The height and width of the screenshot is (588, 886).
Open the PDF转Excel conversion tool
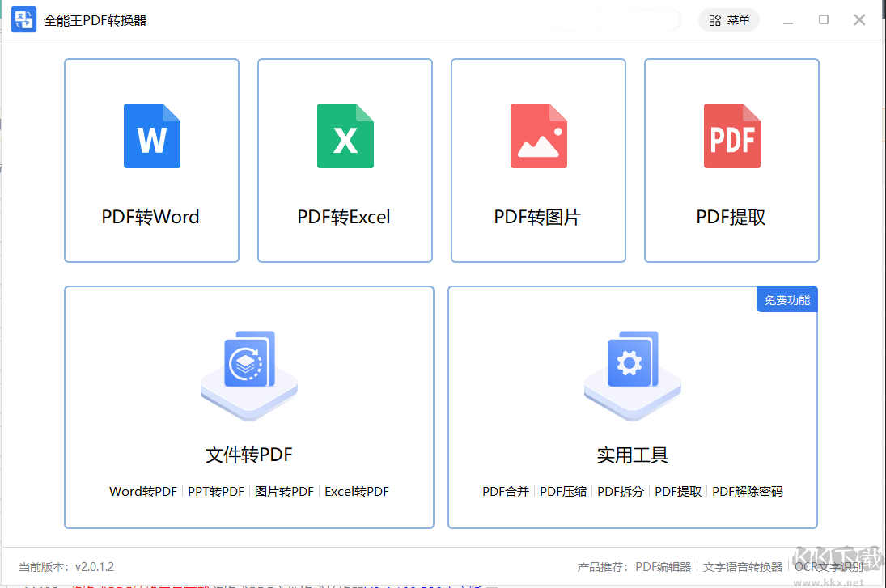[x=345, y=160]
